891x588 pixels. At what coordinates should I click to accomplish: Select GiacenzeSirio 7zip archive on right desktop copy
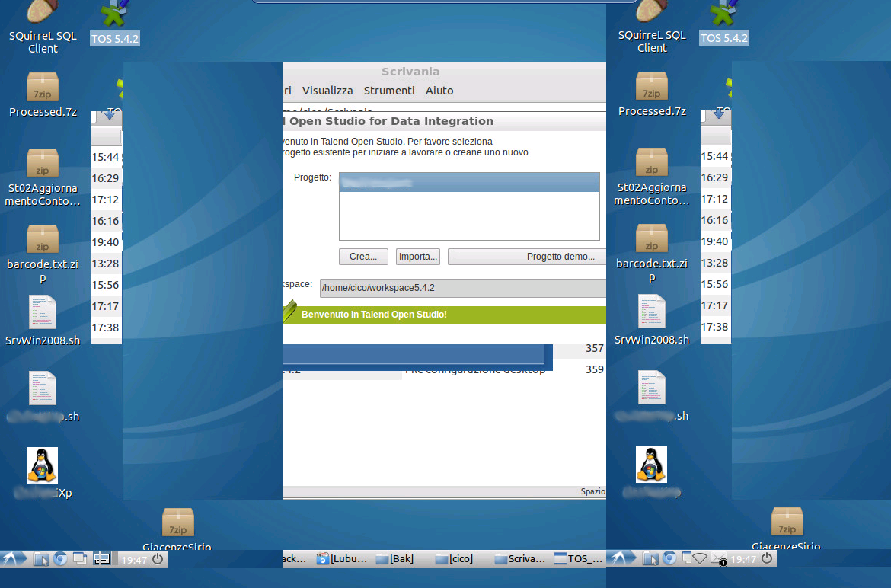click(787, 529)
